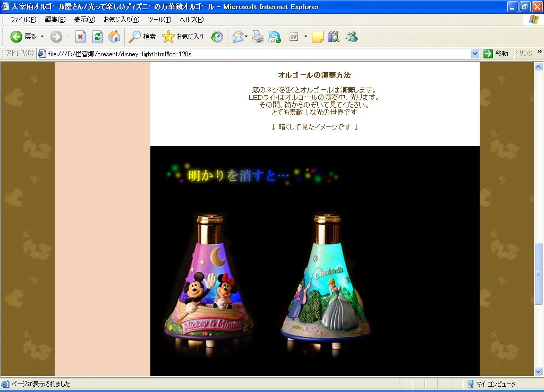
Task: Open the ツール(T) menu
Action: click(159, 20)
